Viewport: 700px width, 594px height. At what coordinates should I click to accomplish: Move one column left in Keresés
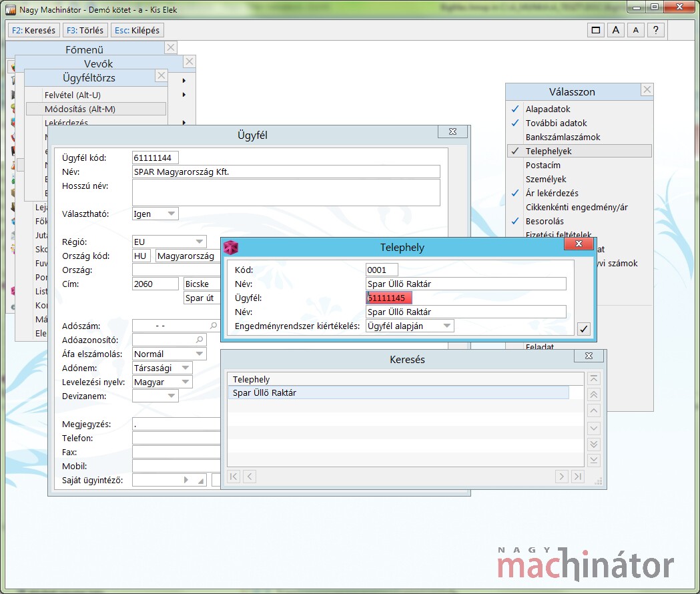click(250, 477)
